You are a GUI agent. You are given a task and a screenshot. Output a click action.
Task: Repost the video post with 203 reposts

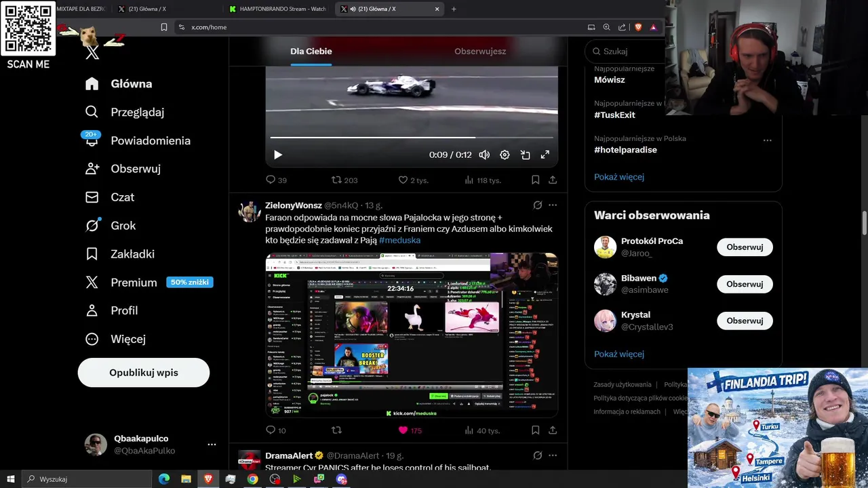click(344, 180)
